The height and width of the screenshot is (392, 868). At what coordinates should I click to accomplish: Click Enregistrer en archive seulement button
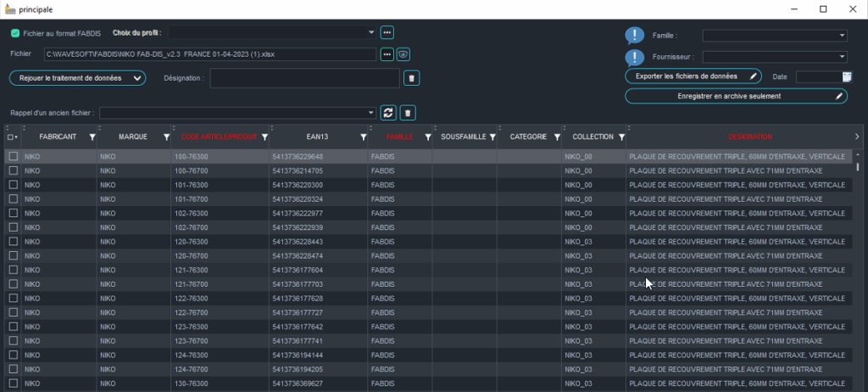click(737, 97)
